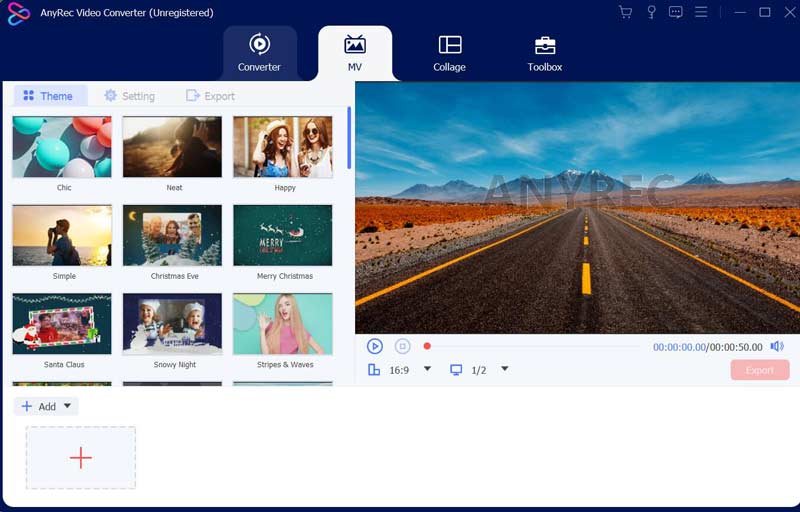800x512 pixels.
Task: Pick the Snowy Night theme
Action: [172, 323]
